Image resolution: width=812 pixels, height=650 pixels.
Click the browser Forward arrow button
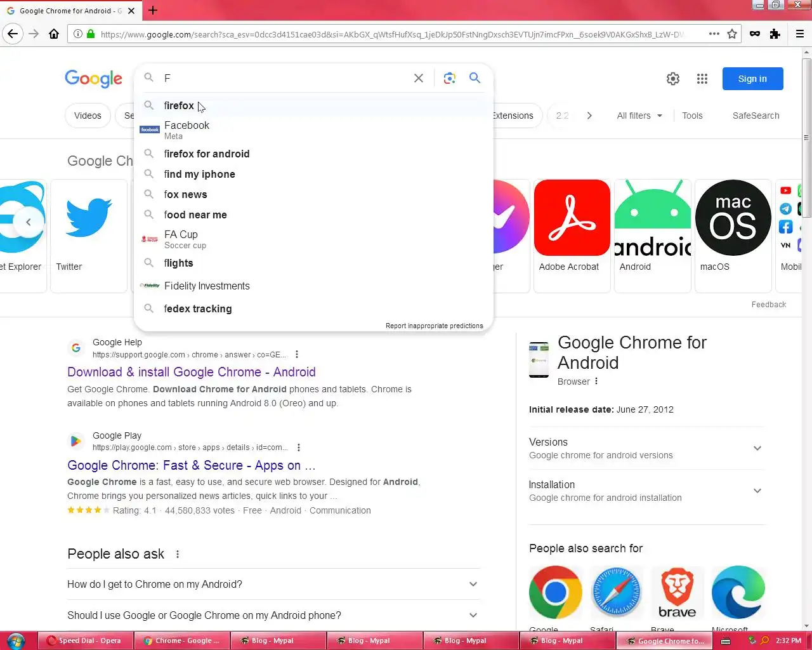[x=34, y=34]
